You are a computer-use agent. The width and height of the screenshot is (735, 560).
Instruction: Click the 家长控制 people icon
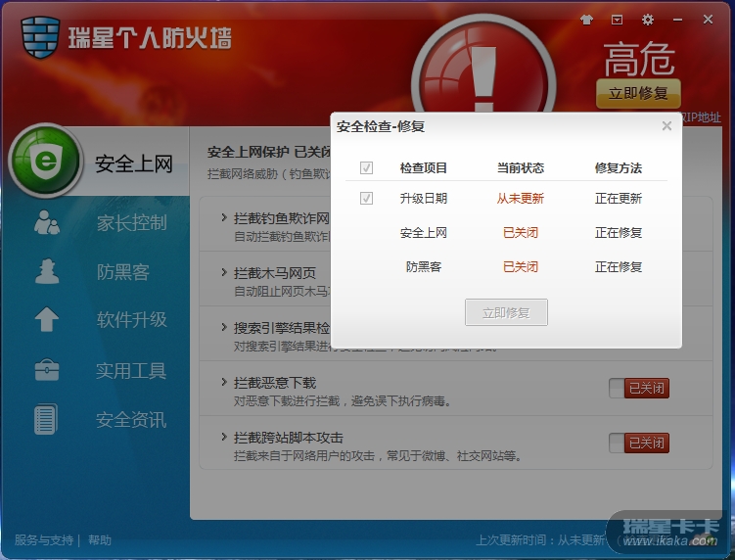coord(47,222)
